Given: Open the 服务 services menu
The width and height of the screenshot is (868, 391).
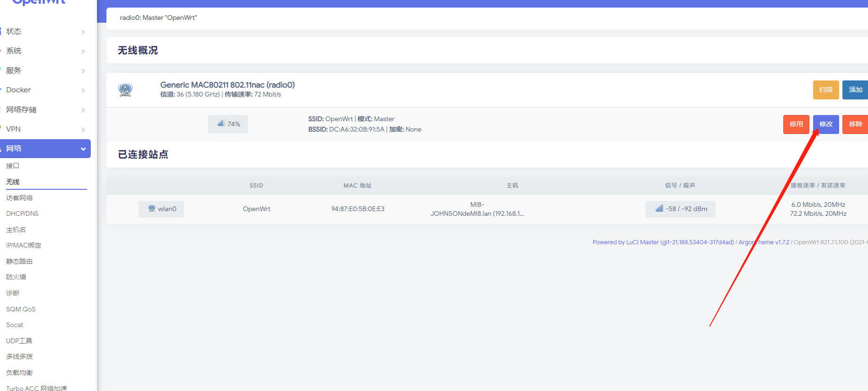Looking at the screenshot, I should point(45,71).
